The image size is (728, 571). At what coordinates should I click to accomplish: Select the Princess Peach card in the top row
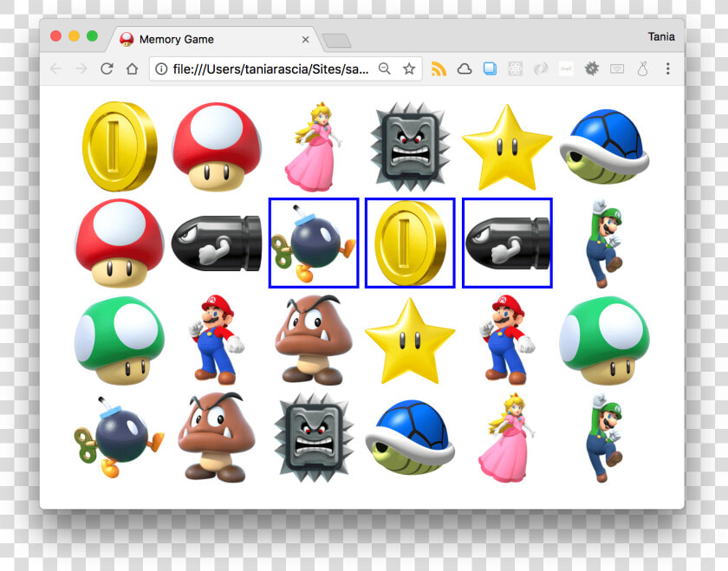click(314, 146)
